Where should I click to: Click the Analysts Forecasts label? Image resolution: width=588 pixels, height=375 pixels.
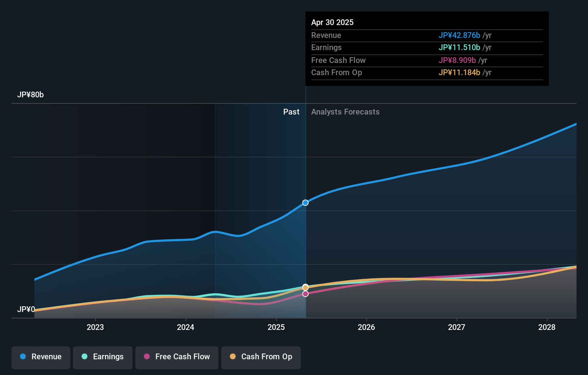click(x=345, y=112)
